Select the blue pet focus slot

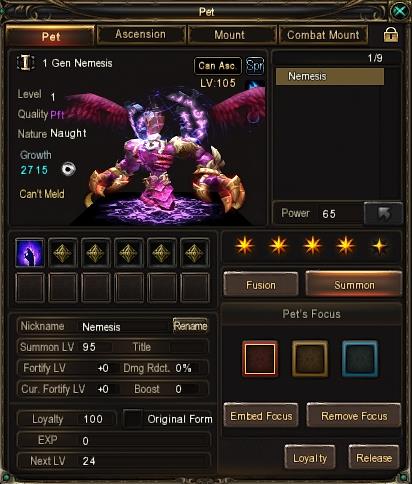pyautogui.click(x=360, y=359)
